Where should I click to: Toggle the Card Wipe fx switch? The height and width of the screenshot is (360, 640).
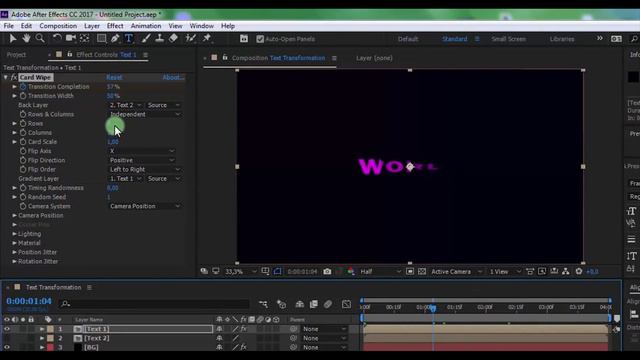pos(13,77)
